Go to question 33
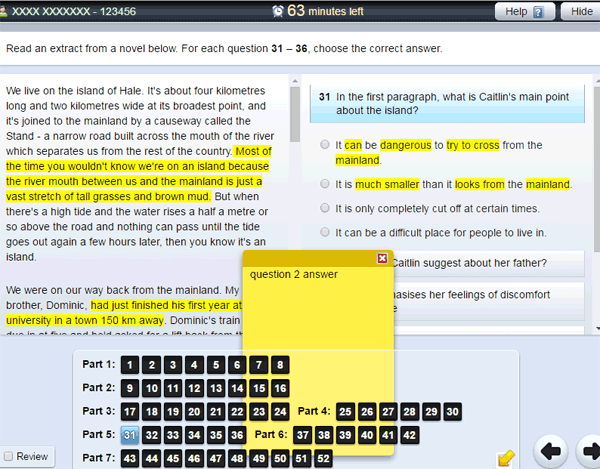The image size is (600, 469). (x=173, y=435)
